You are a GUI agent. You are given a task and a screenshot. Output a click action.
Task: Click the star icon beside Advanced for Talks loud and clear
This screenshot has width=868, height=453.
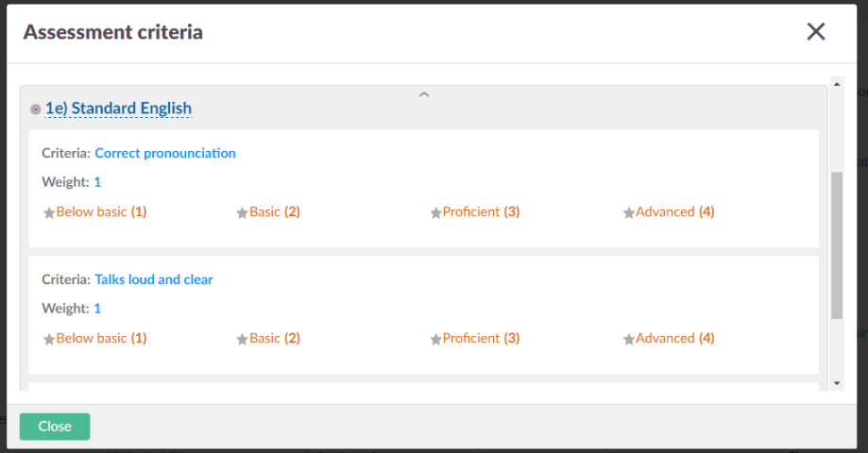click(x=629, y=340)
